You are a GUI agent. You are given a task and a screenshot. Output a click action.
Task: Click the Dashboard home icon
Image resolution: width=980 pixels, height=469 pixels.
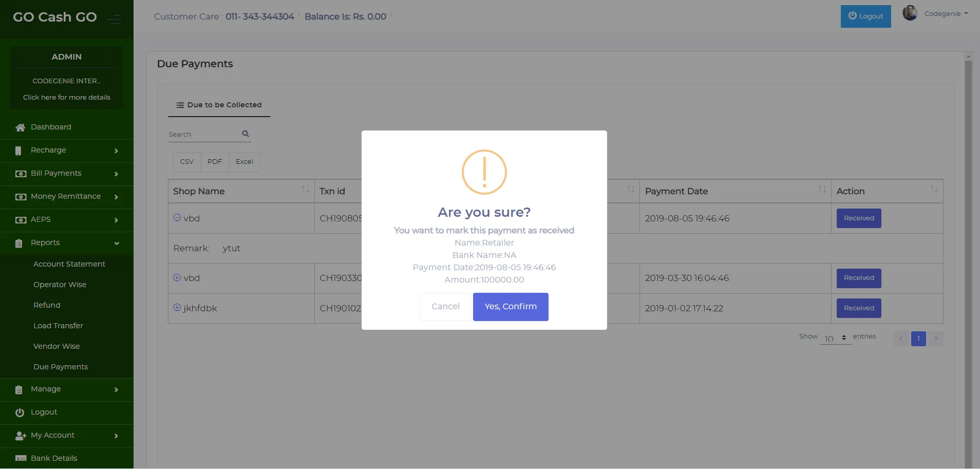tap(20, 127)
